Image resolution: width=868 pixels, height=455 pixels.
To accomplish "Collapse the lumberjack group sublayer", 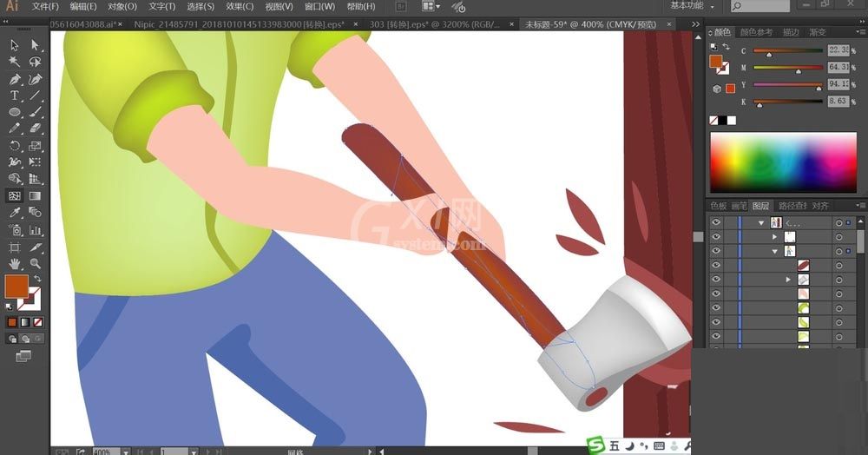I will click(774, 251).
